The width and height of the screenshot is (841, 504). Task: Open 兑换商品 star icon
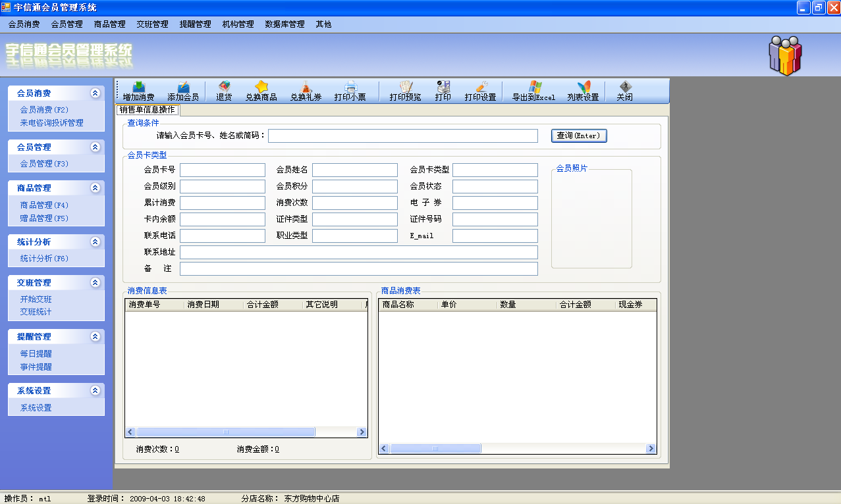tap(261, 88)
